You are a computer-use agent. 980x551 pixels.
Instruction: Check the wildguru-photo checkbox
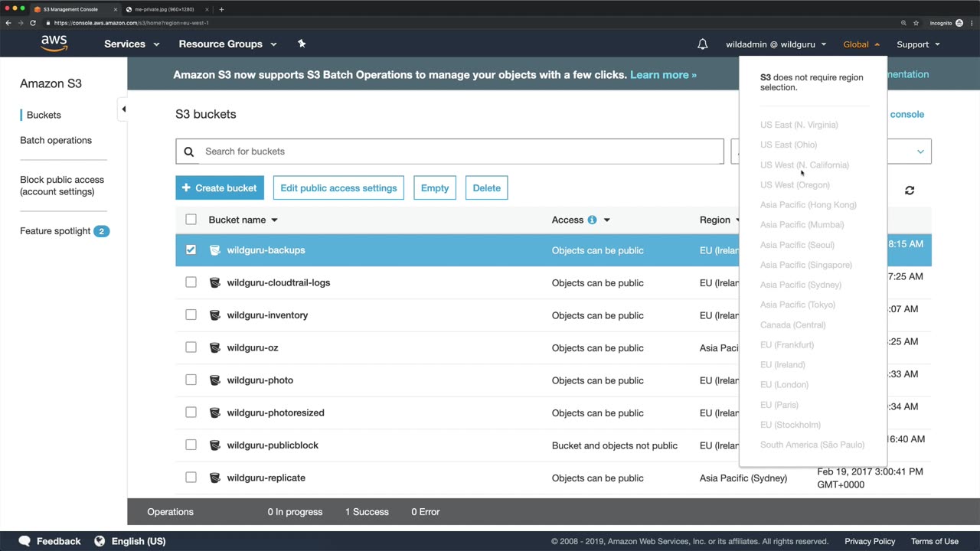(x=191, y=380)
